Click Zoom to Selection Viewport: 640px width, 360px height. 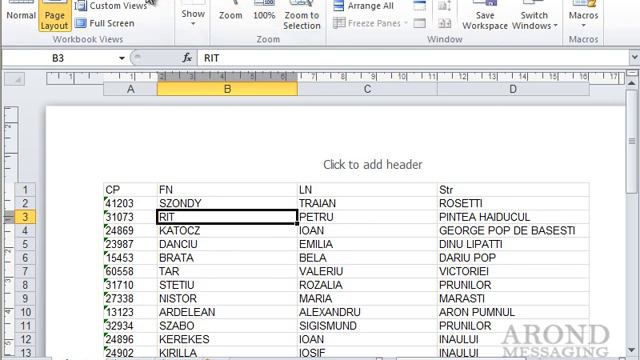tap(302, 16)
